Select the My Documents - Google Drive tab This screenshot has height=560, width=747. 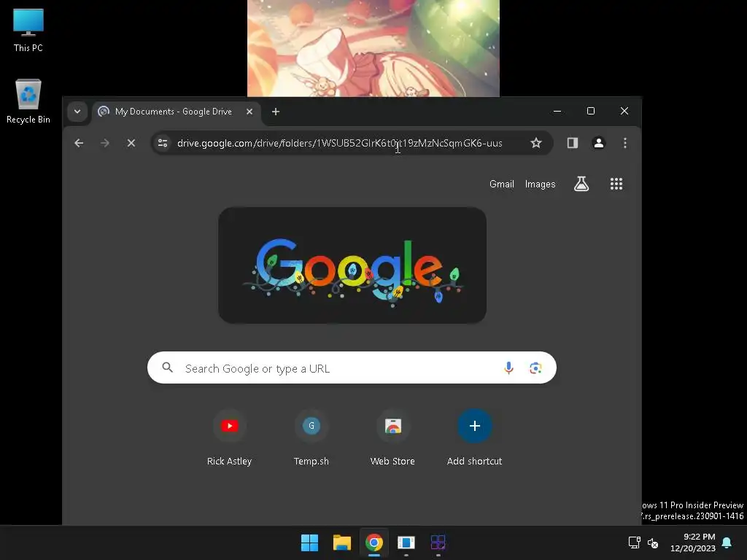pyautogui.click(x=174, y=112)
